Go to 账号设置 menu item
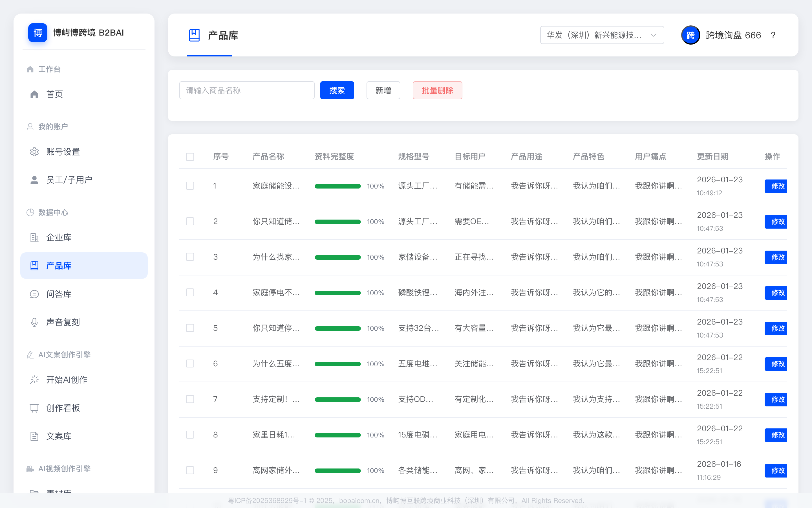 84,152
